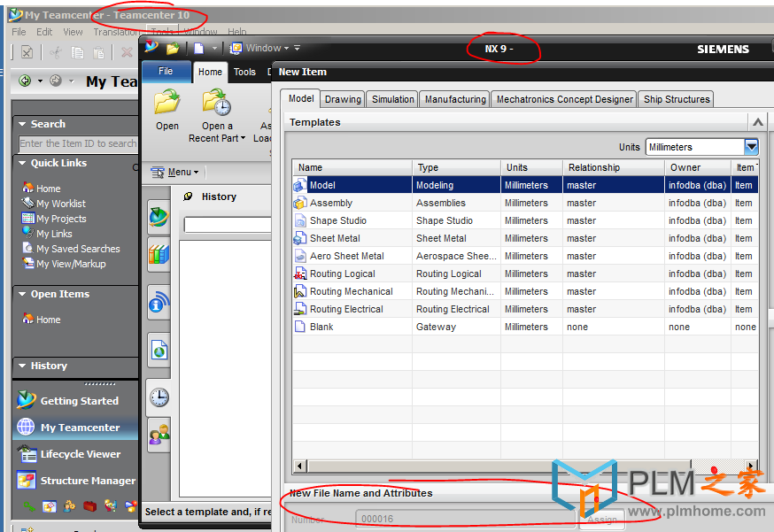Click the red toolbox icon in Teamcenter bottom bar
Image resolution: width=774 pixels, height=532 pixels.
89,505
